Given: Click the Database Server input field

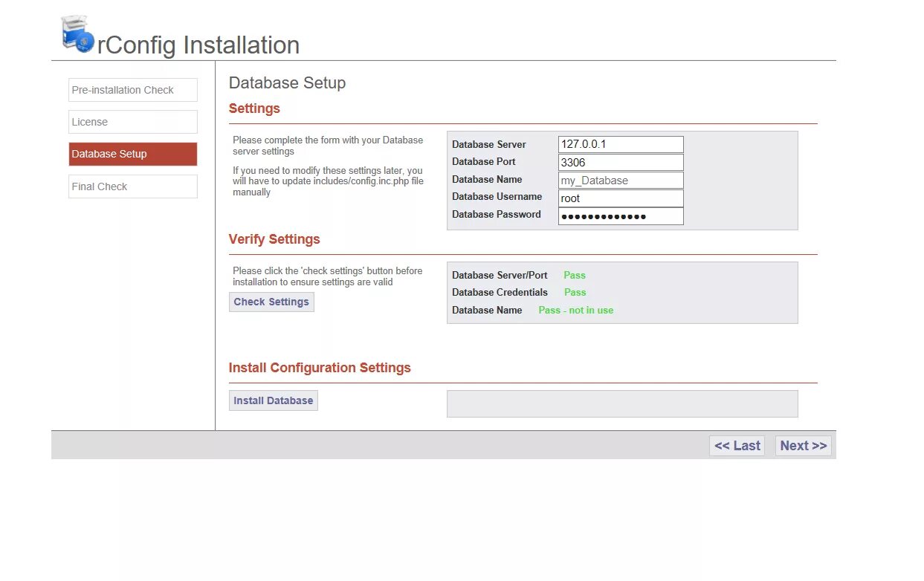Looking at the screenshot, I should click(x=621, y=145).
